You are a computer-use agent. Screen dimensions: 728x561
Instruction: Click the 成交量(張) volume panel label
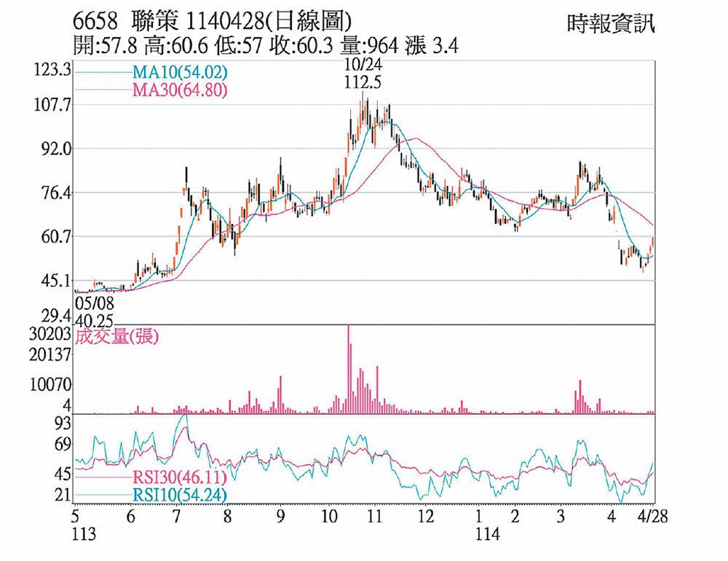coord(117,336)
